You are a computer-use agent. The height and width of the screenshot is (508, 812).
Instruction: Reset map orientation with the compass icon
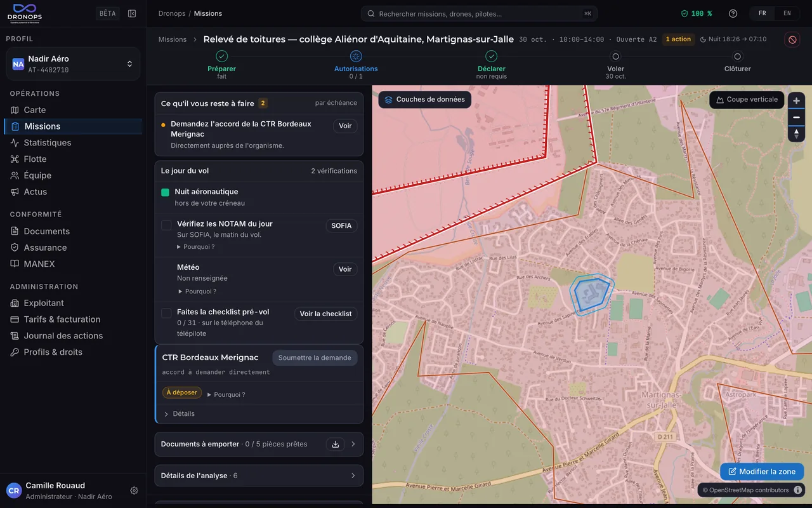point(796,133)
